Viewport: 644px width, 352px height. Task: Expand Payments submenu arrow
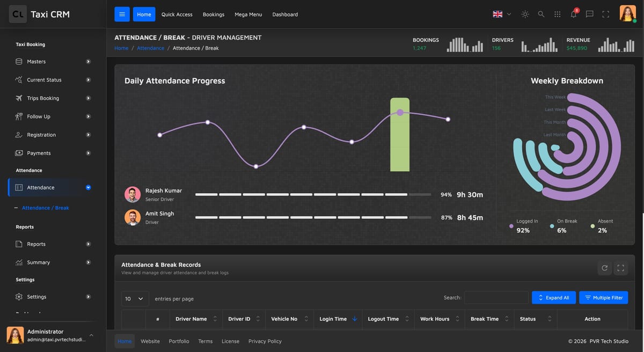tap(89, 153)
